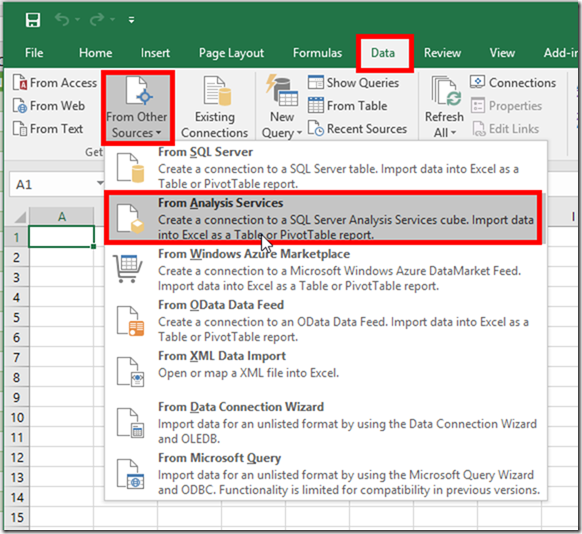Choose From Data Connection Wizard entry
The width and height of the screenshot is (582, 534).
click(325, 423)
